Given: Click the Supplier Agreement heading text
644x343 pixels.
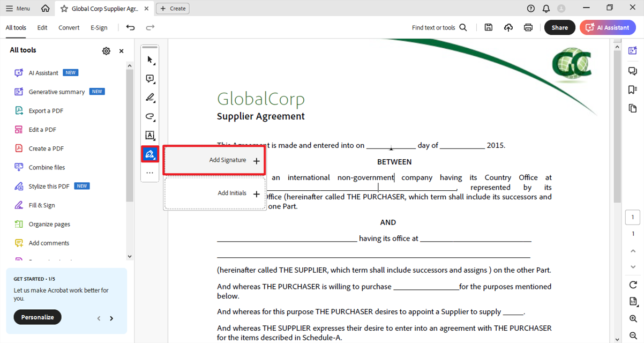Looking at the screenshot, I should coord(261,116).
